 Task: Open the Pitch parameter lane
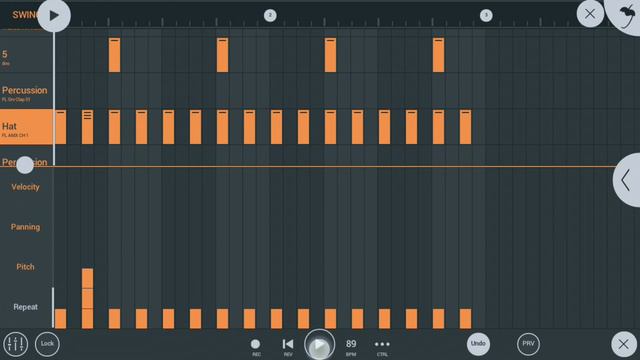point(25,267)
